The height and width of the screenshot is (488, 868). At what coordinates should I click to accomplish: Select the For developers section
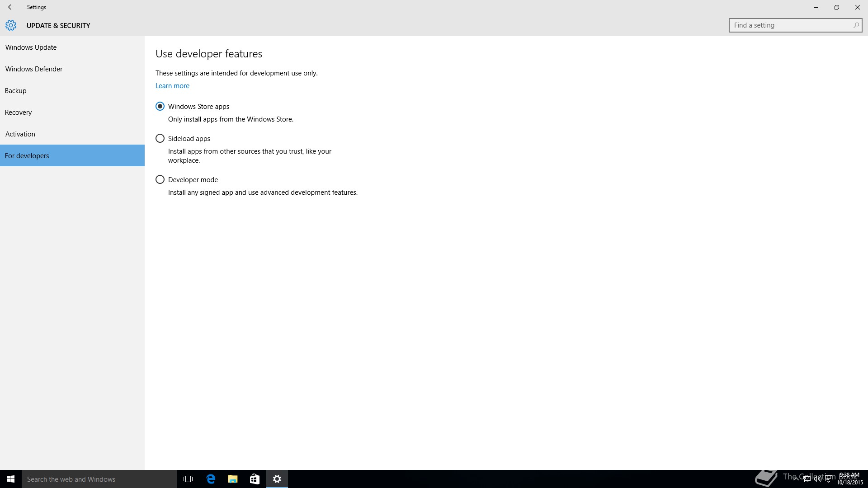[72, 155]
